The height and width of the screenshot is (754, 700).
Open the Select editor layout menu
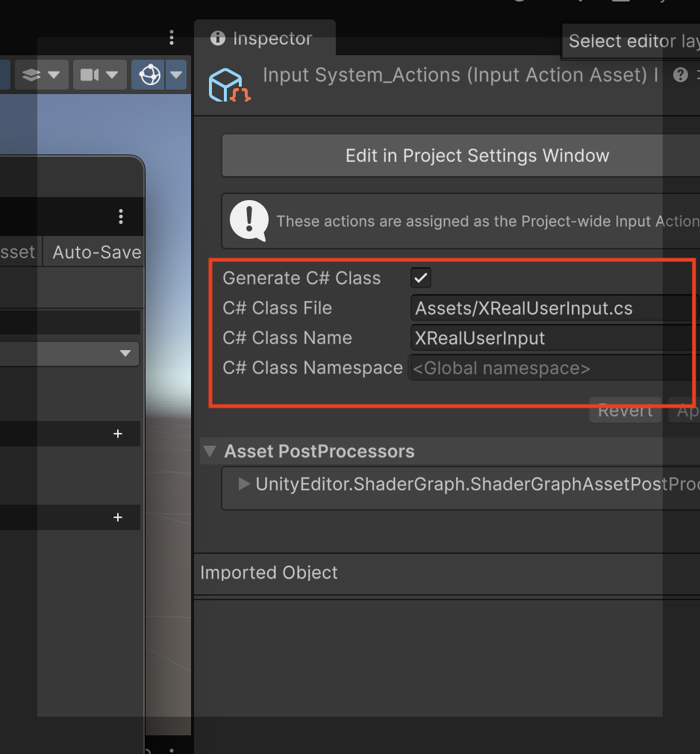(x=633, y=41)
